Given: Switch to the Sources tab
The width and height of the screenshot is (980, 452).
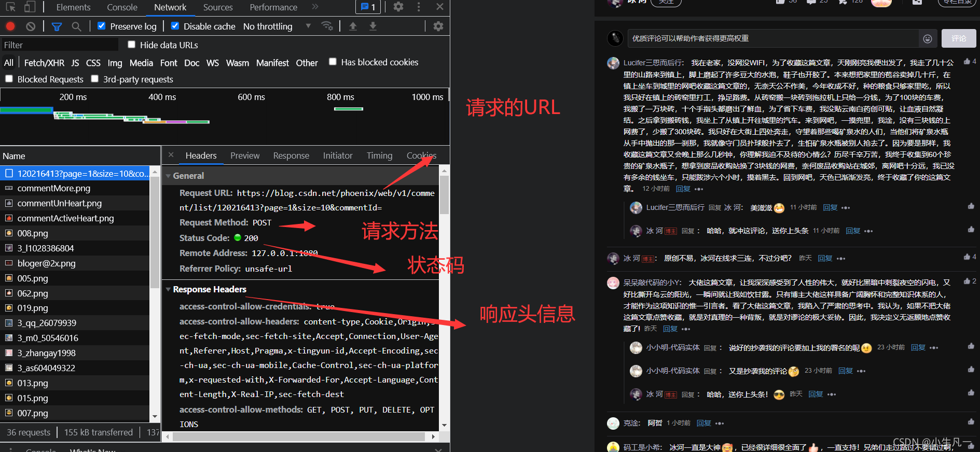Looking at the screenshot, I should point(218,7).
